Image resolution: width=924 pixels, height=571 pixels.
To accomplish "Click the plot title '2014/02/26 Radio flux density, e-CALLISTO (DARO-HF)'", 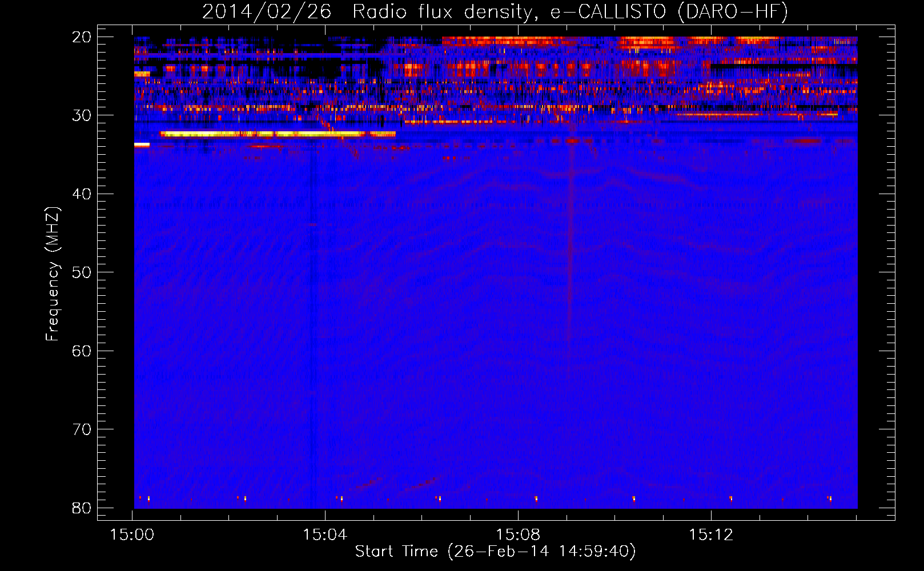I will click(495, 11).
